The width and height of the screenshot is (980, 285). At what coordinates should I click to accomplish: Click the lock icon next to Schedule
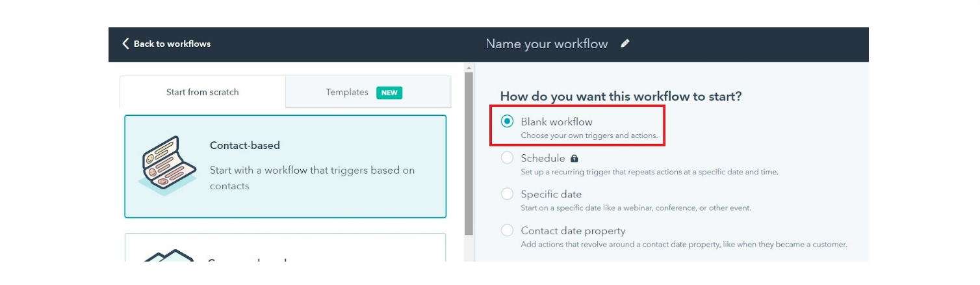[574, 158]
